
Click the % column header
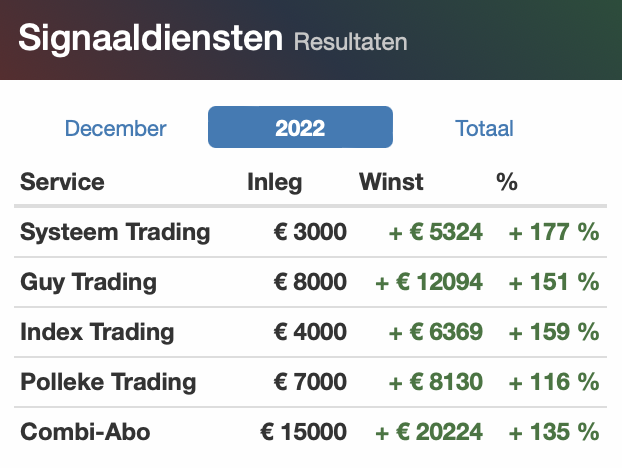tap(507, 182)
